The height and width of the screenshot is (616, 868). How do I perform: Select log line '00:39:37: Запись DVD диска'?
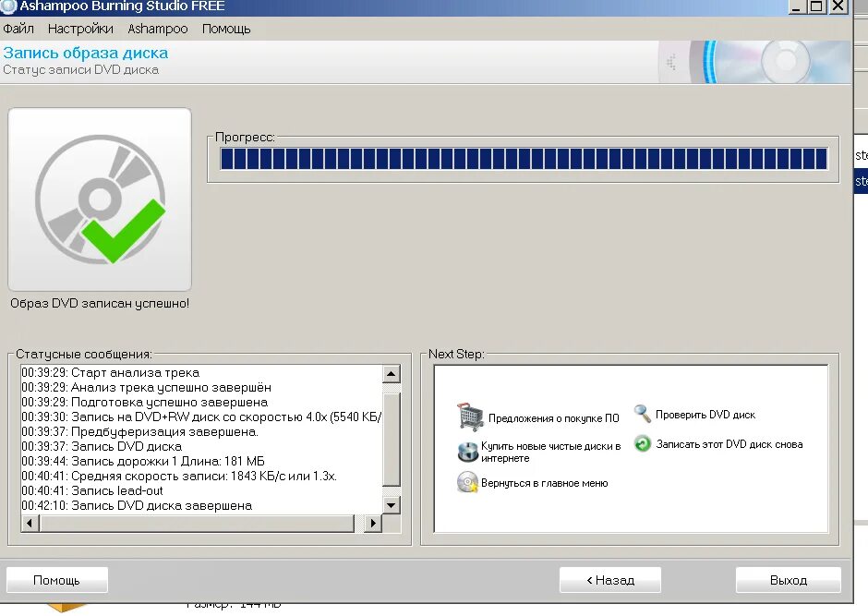(x=102, y=446)
